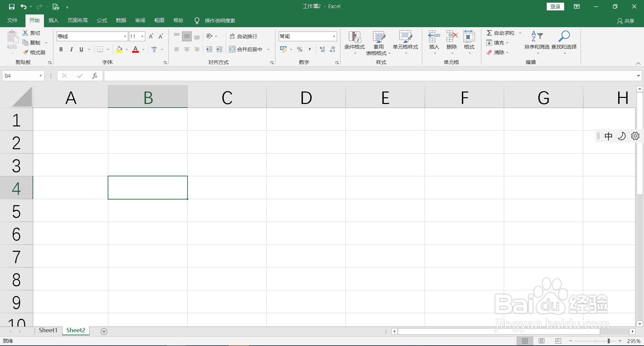The height and width of the screenshot is (346, 644).
Task: Open the font size dropdown
Action: (142, 36)
